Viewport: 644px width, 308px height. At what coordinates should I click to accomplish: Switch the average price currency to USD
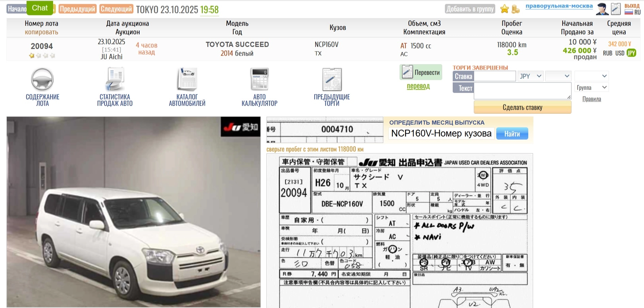coord(619,53)
